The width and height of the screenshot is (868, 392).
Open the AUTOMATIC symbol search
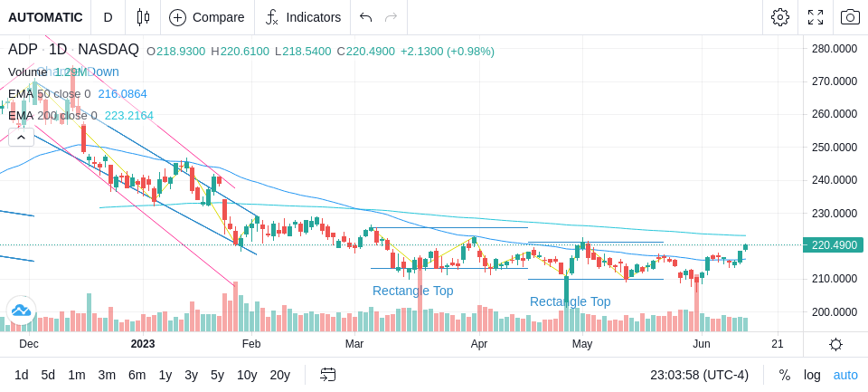pyautogui.click(x=45, y=17)
